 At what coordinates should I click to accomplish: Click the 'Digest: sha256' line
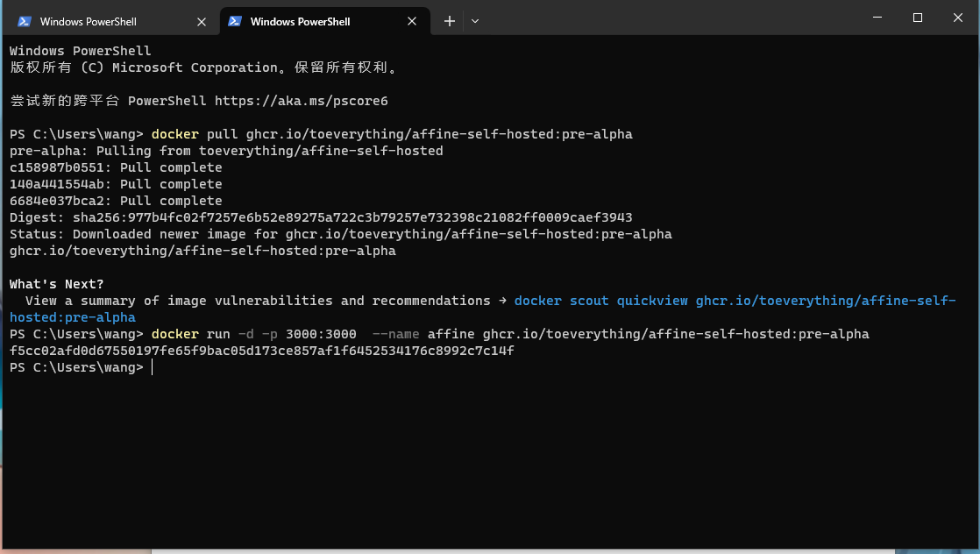click(321, 217)
